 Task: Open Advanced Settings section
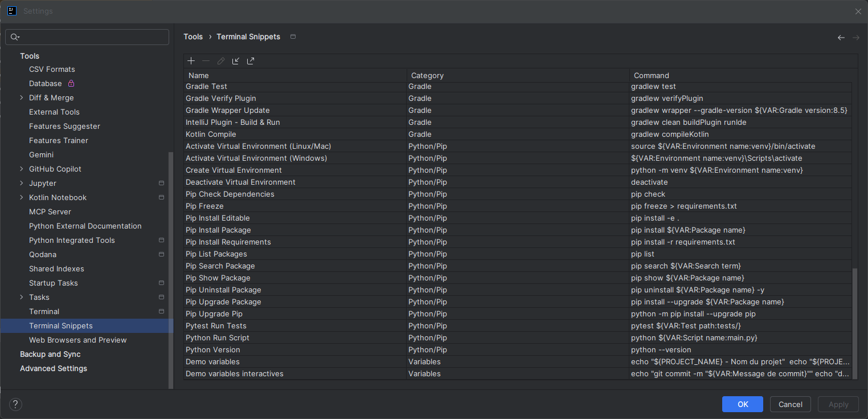tap(54, 368)
